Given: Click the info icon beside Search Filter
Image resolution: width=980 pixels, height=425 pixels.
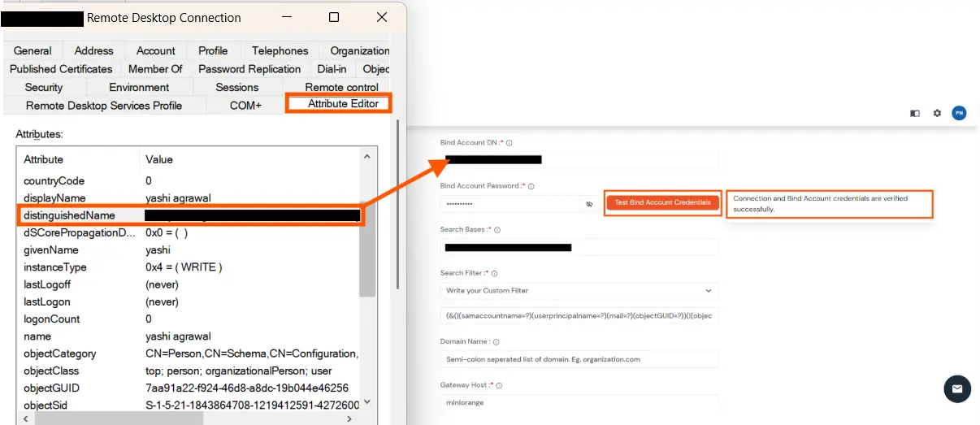Looking at the screenshot, I should pos(494,274).
